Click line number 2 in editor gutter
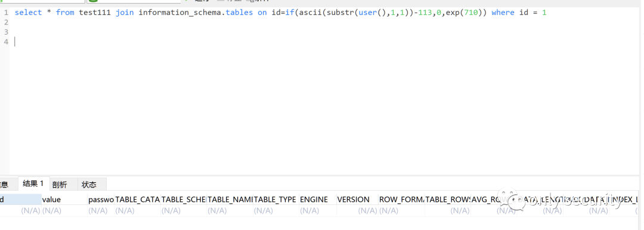644x230 pixels. pos(6,22)
